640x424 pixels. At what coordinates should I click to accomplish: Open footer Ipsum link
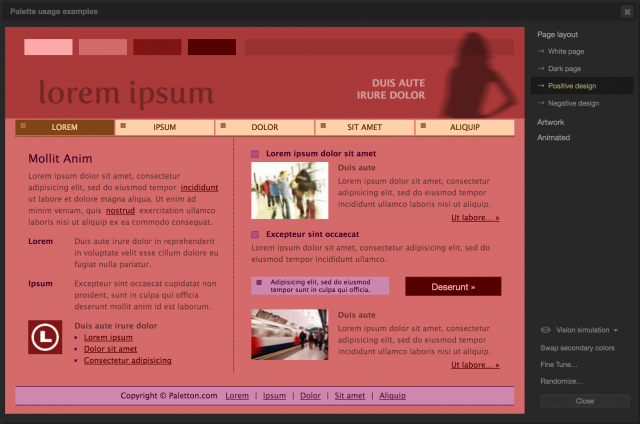click(274, 395)
